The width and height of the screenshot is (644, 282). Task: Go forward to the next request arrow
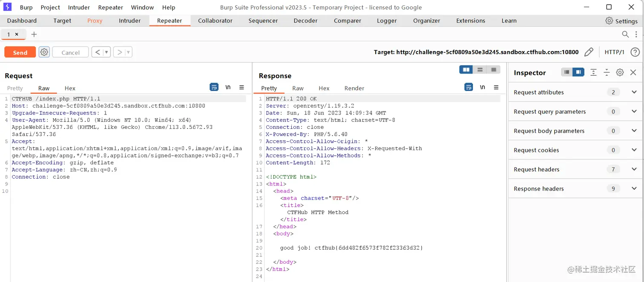point(119,52)
